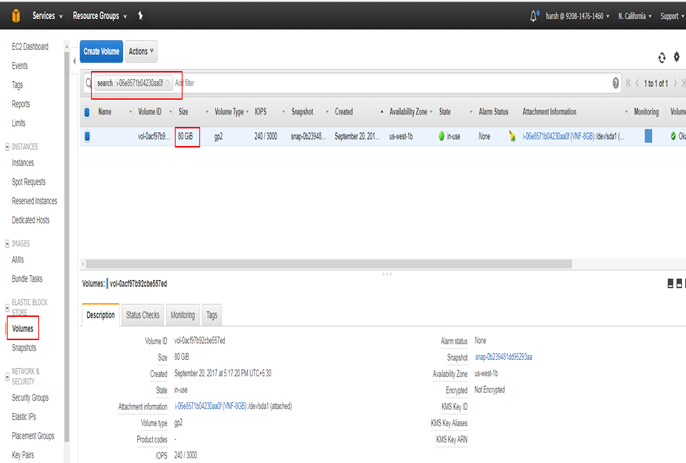The height and width of the screenshot is (463, 686).
Task: Open Dedicated Hosts in sidebar
Action: [x=31, y=220]
